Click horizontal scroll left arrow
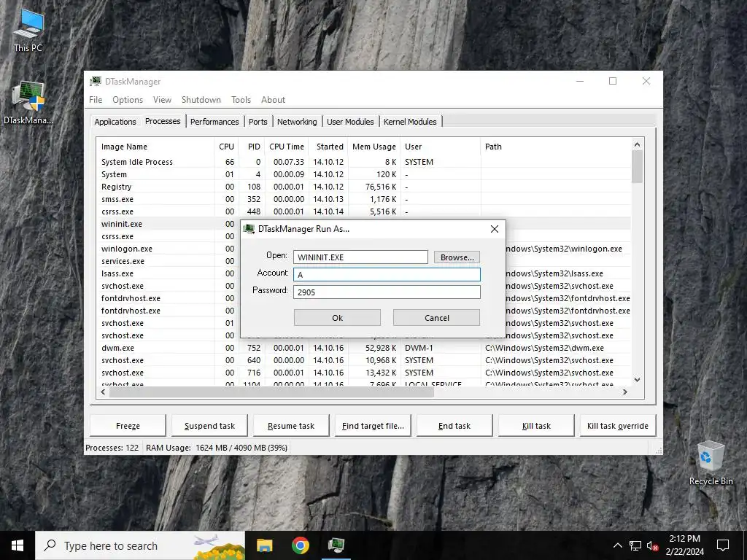747x560 pixels. point(103,392)
